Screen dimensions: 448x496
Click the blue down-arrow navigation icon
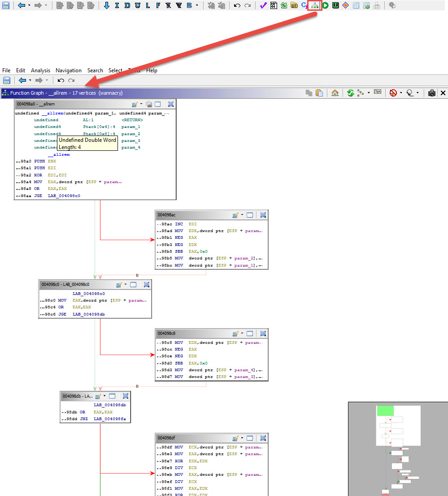tap(107, 5)
